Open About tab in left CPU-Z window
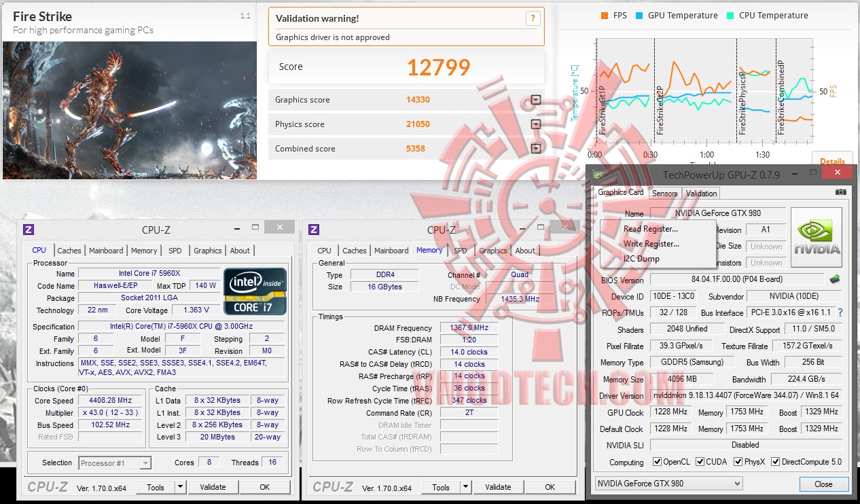This screenshot has width=860, height=504. [240, 251]
